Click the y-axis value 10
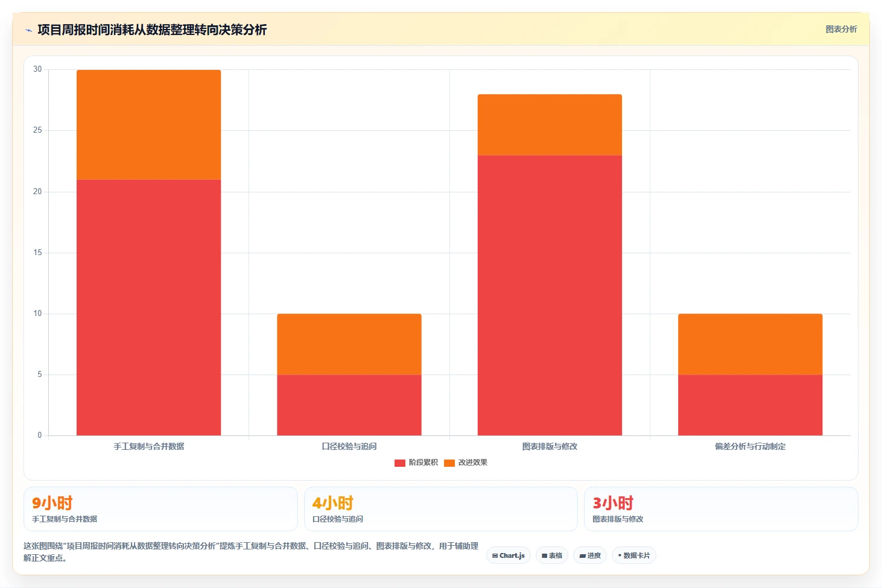 pos(37,314)
